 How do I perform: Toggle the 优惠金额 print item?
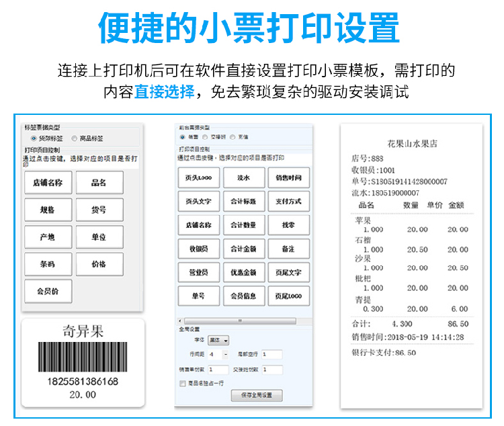[x=243, y=272]
